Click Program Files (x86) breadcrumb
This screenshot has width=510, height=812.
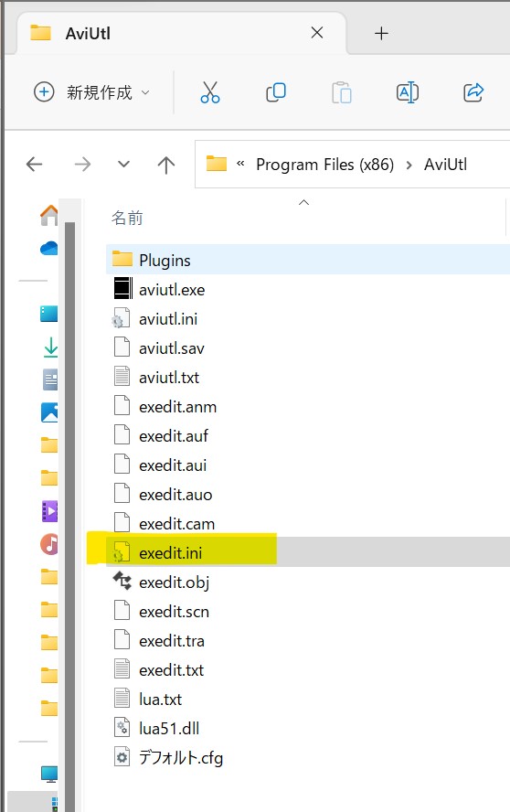[324, 165]
